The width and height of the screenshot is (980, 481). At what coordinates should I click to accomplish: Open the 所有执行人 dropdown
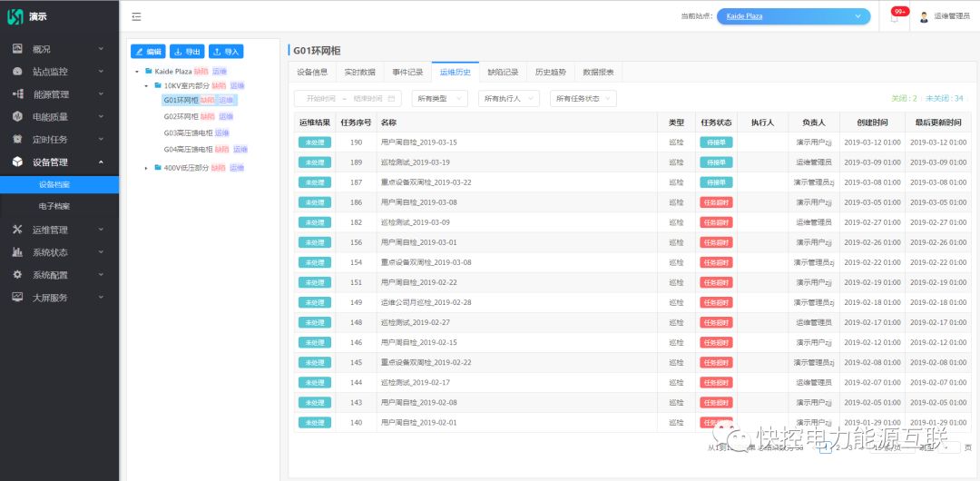[508, 98]
